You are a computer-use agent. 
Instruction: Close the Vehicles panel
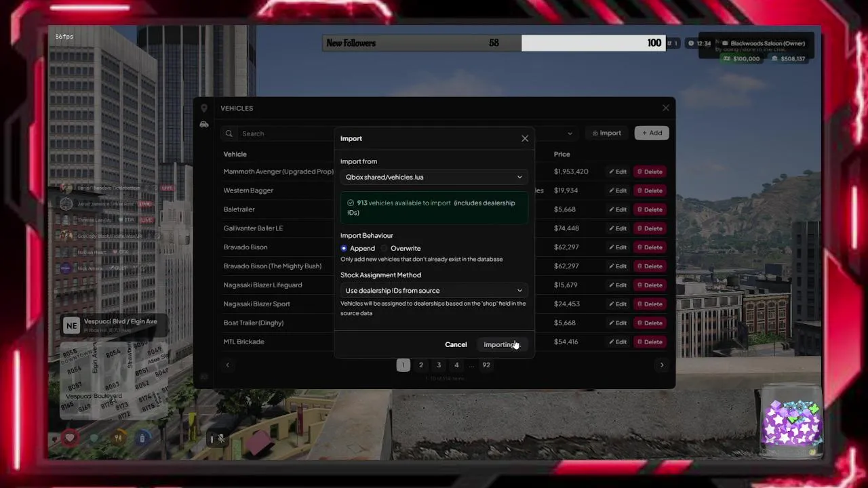(x=666, y=108)
